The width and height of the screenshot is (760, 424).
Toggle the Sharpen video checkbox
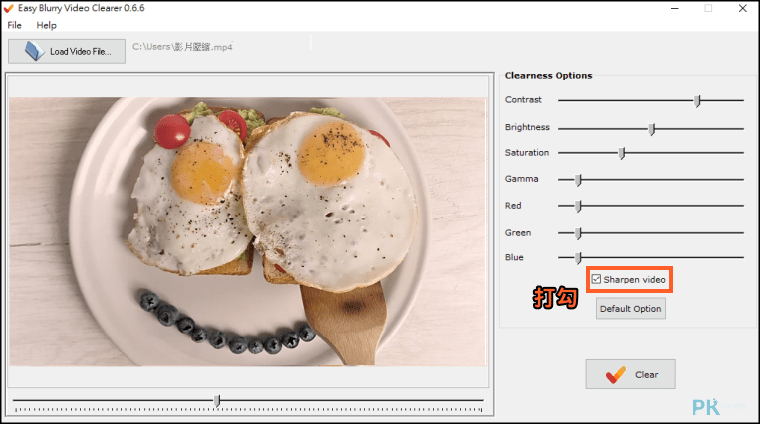[596, 279]
